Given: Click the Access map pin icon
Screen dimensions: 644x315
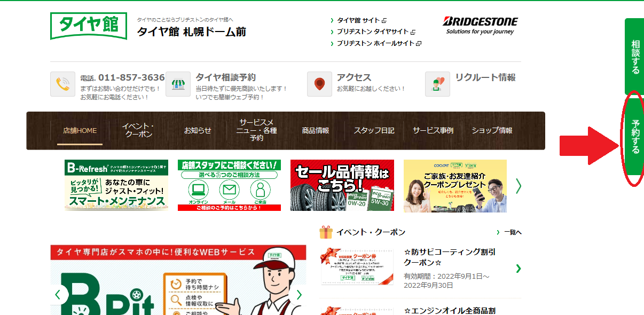Looking at the screenshot, I should pos(319,84).
